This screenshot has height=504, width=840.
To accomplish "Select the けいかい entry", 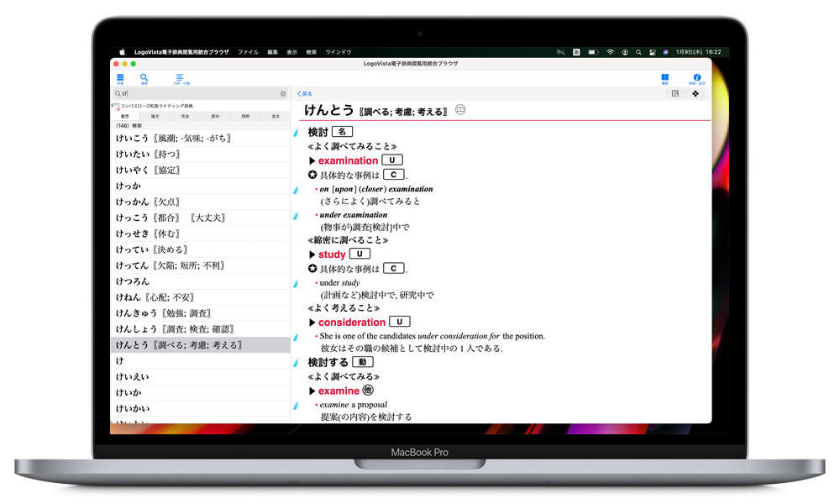I will click(x=201, y=409).
